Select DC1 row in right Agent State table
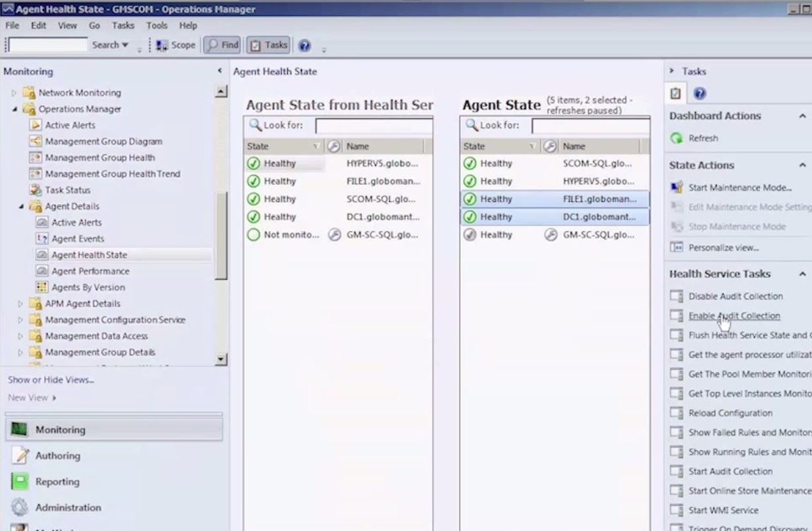The image size is (812, 531). pyautogui.click(x=555, y=217)
